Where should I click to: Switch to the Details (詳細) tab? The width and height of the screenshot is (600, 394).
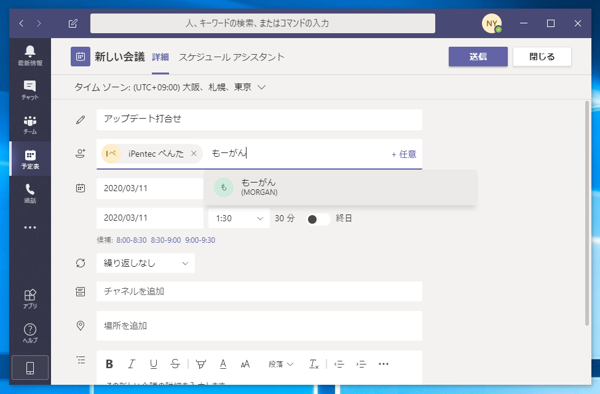pos(160,57)
